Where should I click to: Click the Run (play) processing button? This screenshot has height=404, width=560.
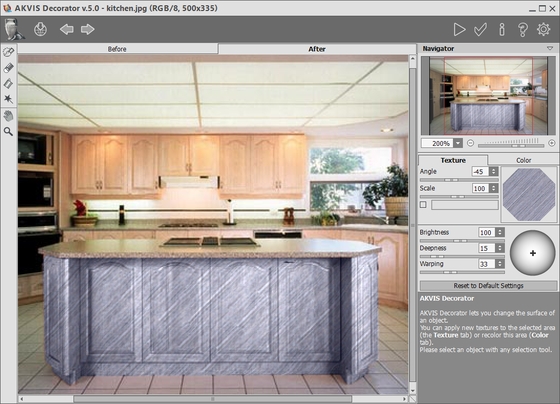[x=459, y=30]
